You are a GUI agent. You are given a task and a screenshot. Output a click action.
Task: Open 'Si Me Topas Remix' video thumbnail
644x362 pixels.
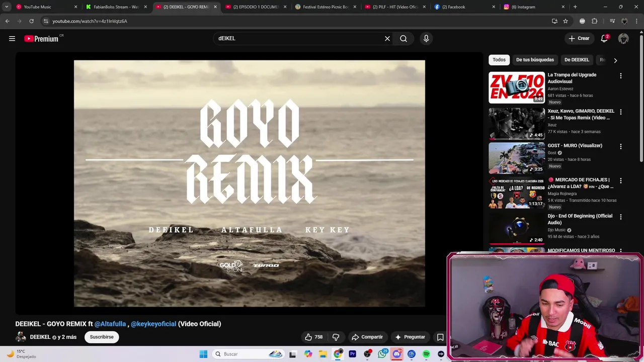pos(517,123)
